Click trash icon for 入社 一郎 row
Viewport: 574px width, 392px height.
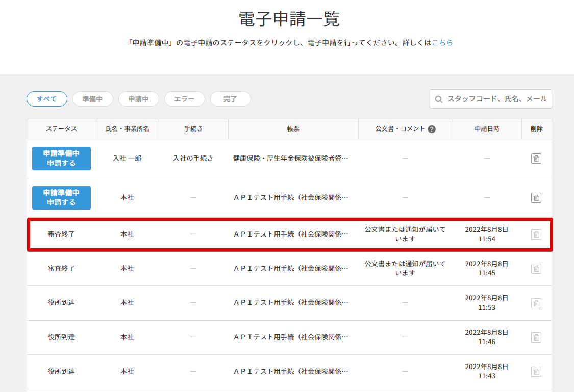click(536, 159)
